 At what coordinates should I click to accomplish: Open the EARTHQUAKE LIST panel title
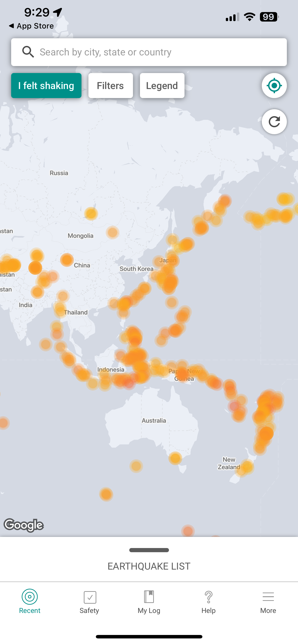[149, 566]
